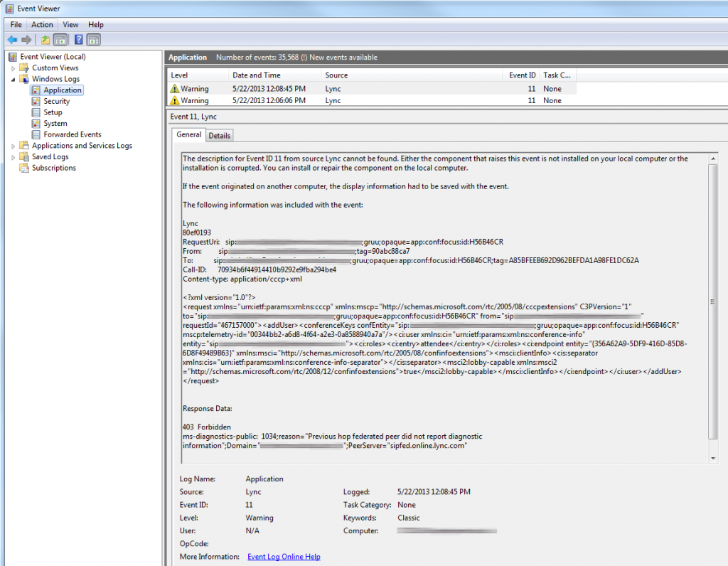The image size is (728, 566).
Task: Click the Up One Level folder icon
Action: [x=45, y=40]
